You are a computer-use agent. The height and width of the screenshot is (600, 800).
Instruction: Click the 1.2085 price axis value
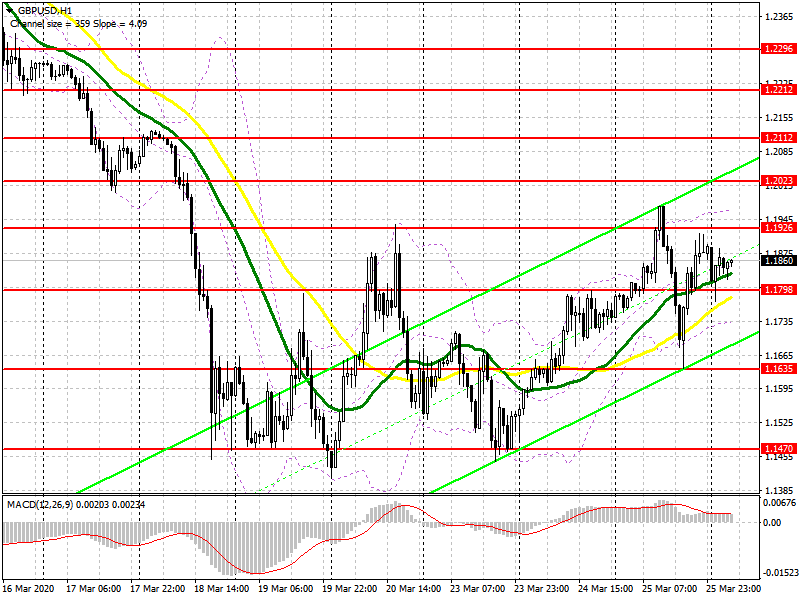point(779,152)
